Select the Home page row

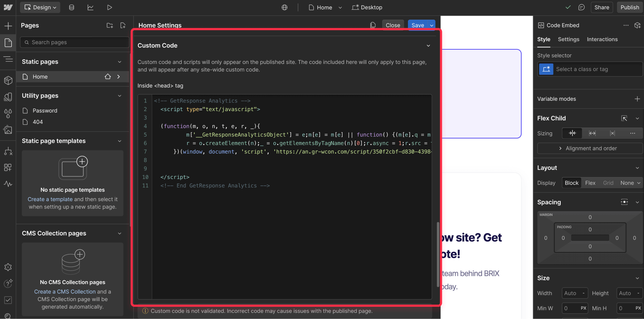73,77
